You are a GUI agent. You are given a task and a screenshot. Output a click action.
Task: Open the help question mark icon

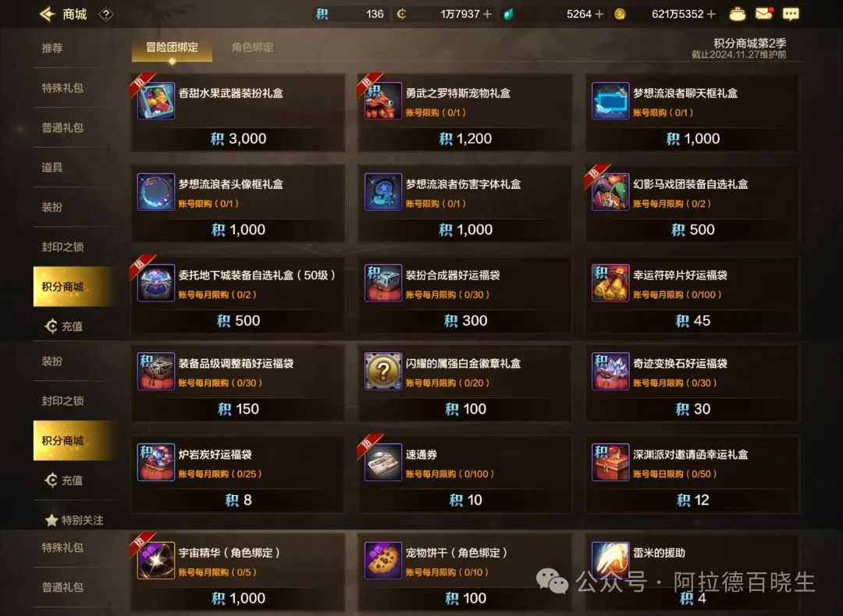click(106, 15)
